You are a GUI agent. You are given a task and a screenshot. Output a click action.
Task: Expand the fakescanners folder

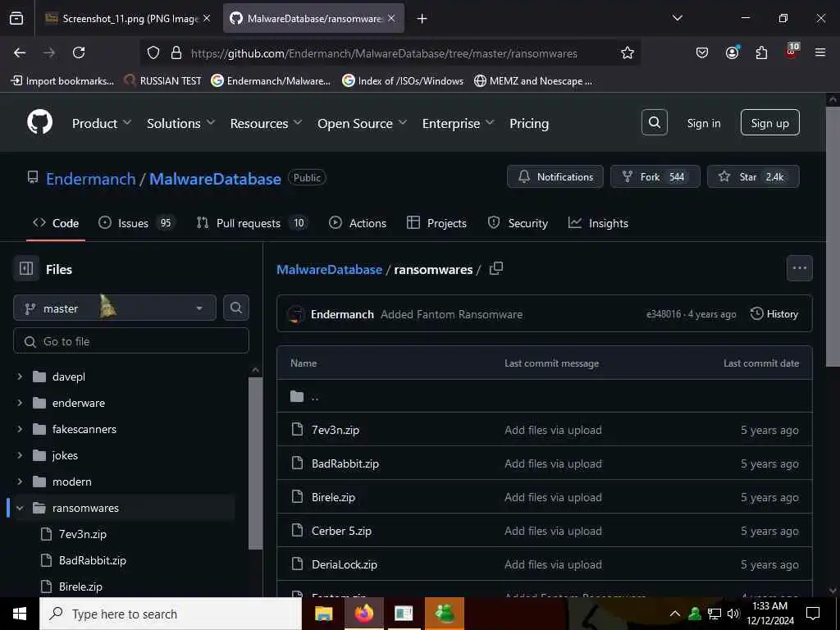(20, 428)
